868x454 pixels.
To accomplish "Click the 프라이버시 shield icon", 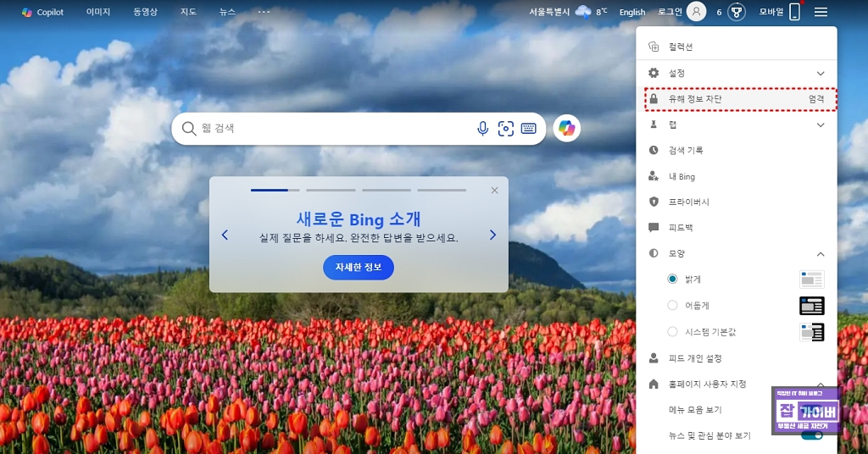I will pyautogui.click(x=654, y=202).
